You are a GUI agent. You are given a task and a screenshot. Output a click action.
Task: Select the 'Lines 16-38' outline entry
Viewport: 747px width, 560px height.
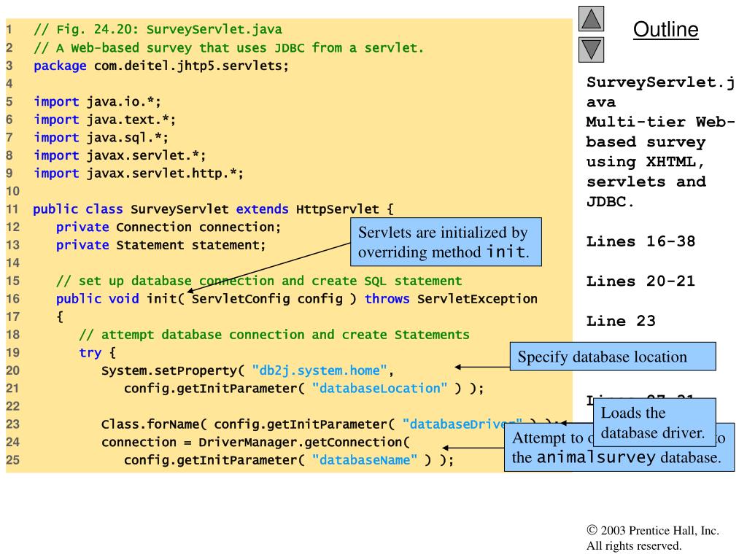(x=640, y=241)
